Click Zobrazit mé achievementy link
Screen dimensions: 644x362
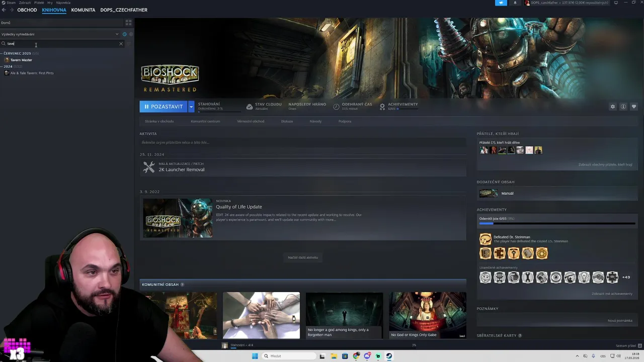click(612, 294)
